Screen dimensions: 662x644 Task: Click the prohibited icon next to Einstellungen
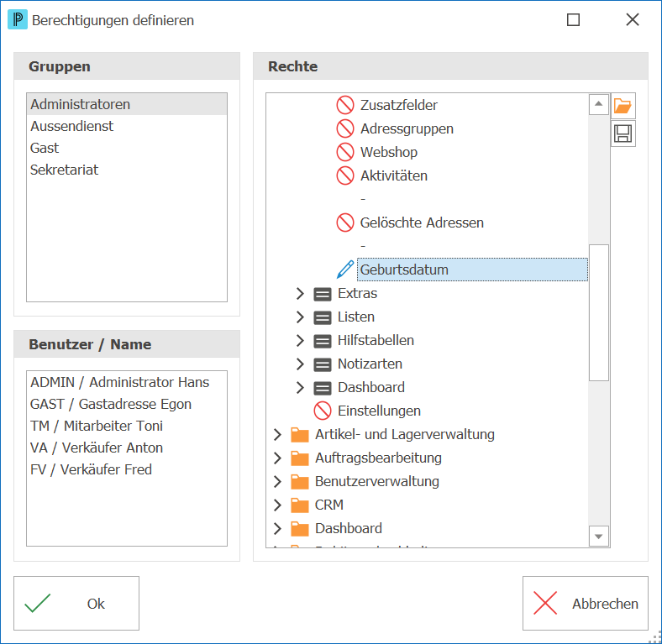[x=322, y=411]
